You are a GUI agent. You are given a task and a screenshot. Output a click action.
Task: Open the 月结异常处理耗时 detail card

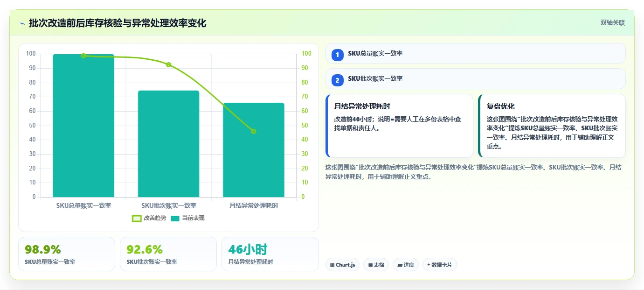pyautogui.click(x=399, y=126)
